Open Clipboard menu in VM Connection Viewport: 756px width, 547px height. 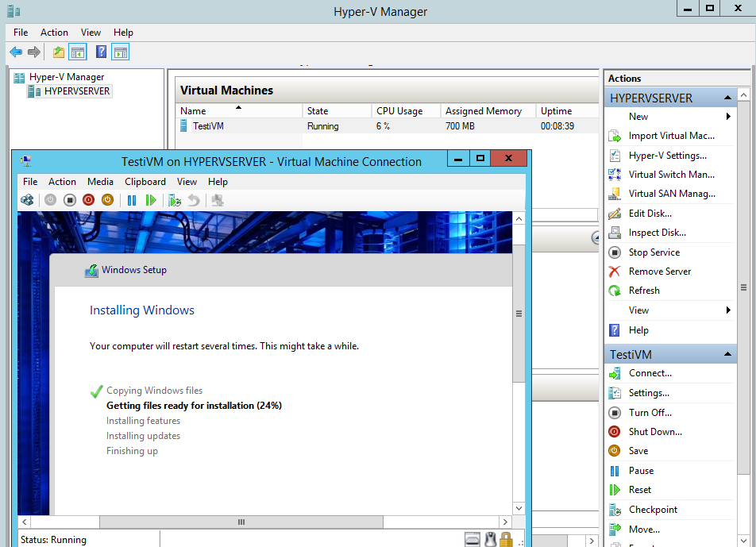(145, 182)
